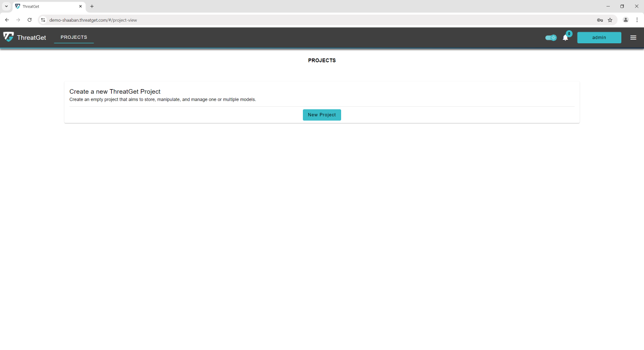Focus the address bar URL field
Viewport: 644px width, 350px height.
pyautogui.click(x=302, y=20)
